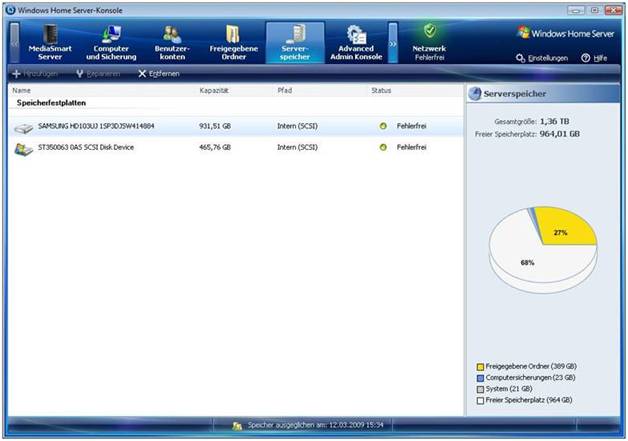Click the Entfernen toolbar button
628x441 pixels.
pos(159,74)
